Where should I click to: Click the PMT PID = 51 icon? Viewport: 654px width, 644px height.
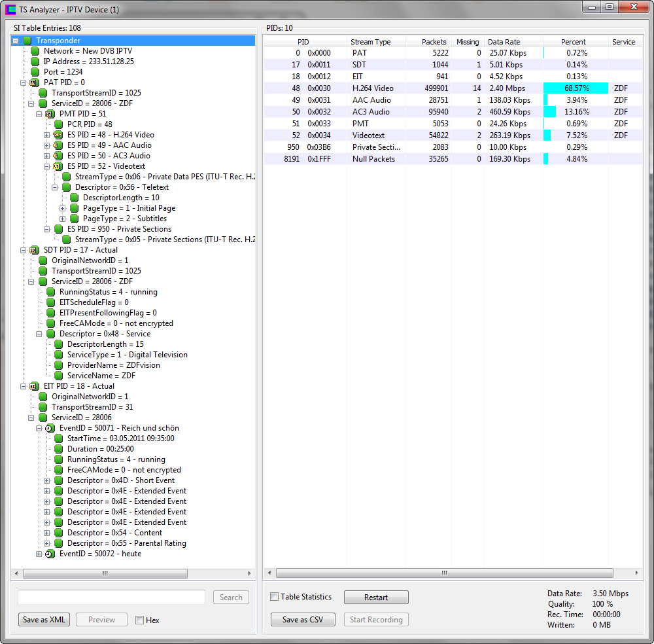[50, 114]
